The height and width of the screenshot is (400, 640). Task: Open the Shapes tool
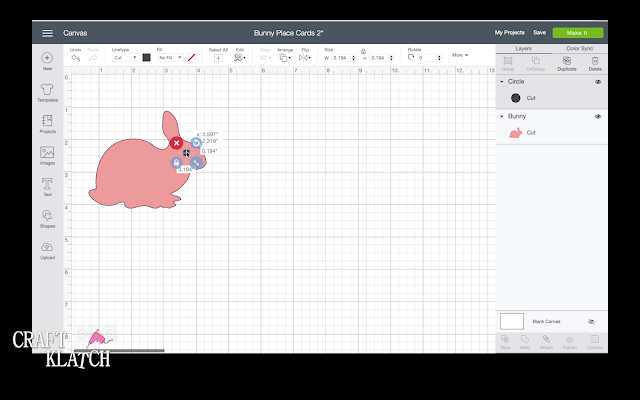(x=47, y=219)
